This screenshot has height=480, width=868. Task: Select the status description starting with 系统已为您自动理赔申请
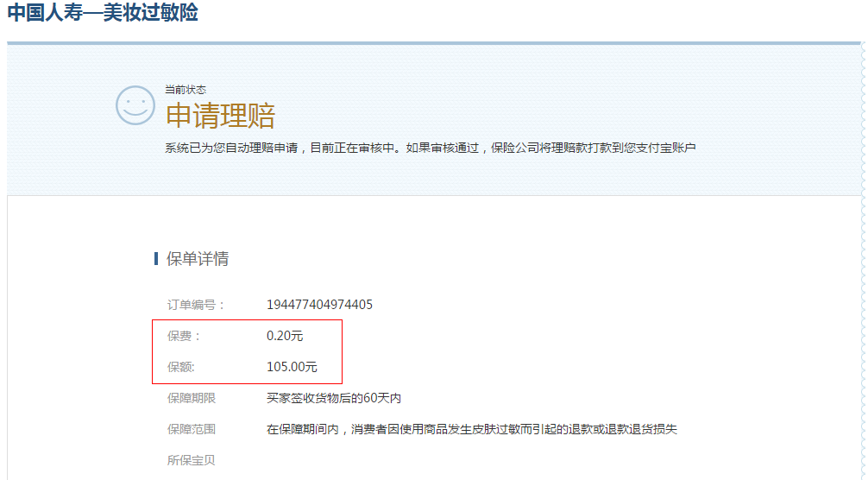[431, 148]
